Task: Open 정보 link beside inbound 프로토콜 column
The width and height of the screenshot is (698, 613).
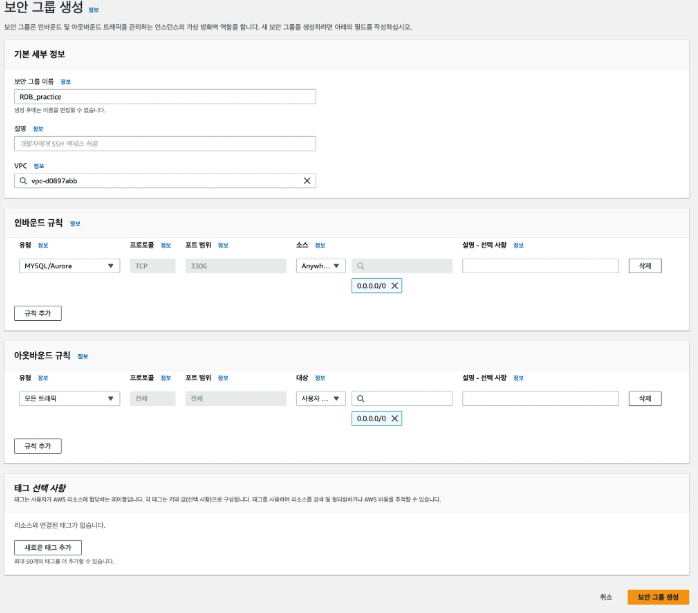Action: [166, 245]
